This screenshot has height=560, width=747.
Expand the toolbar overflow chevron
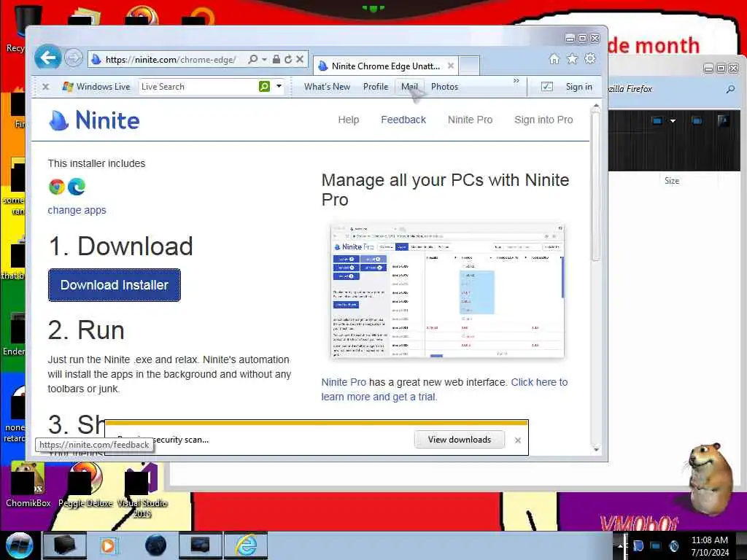pyautogui.click(x=516, y=81)
